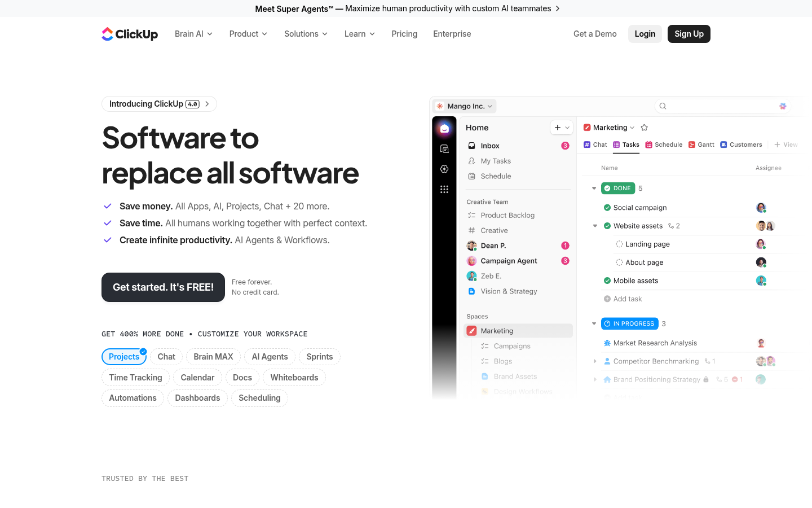The image size is (812, 508).
Task: Switch to the Schedule tab in Marketing
Action: coord(664,144)
